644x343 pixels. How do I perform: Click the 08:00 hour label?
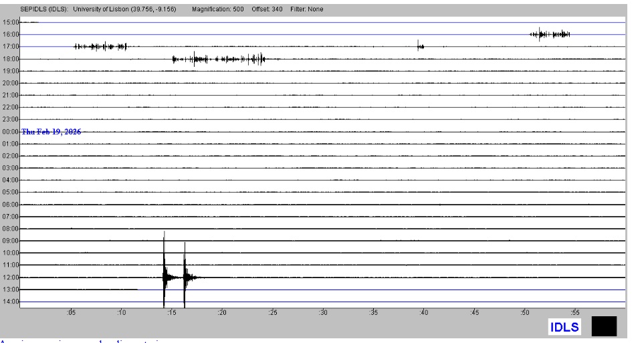pyautogui.click(x=11, y=229)
